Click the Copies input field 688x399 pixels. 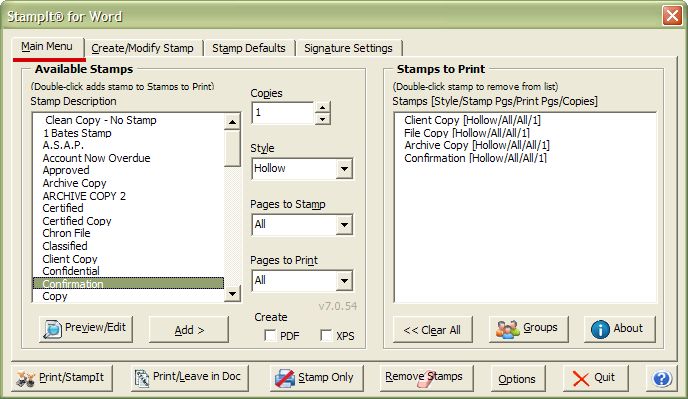click(283, 113)
